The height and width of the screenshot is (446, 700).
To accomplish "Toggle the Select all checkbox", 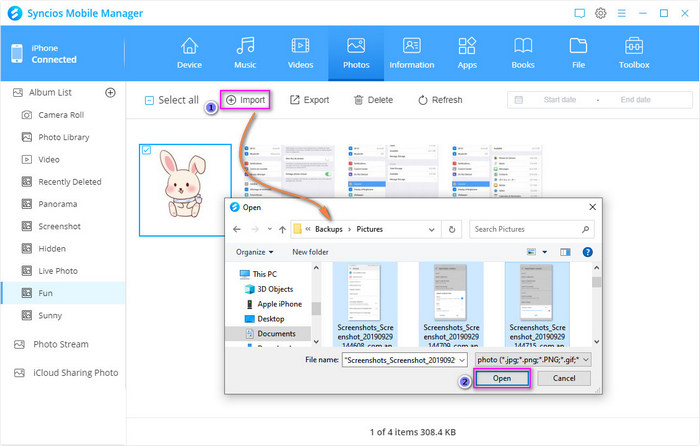I will (150, 100).
